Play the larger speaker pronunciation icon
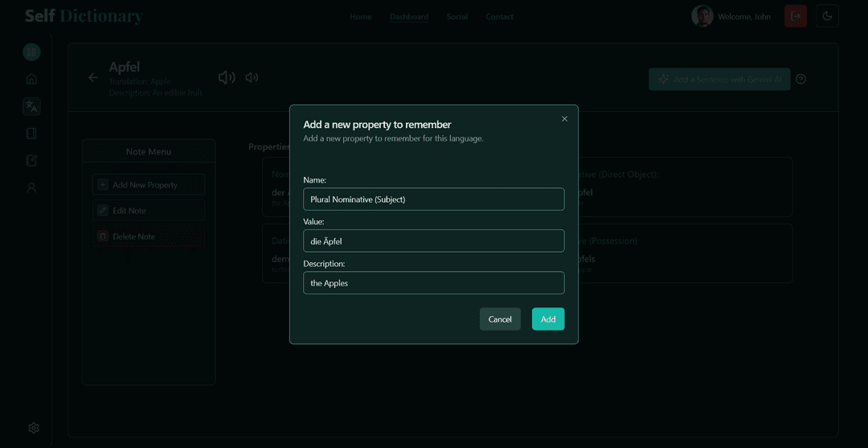This screenshot has height=448, width=868. 227,77
